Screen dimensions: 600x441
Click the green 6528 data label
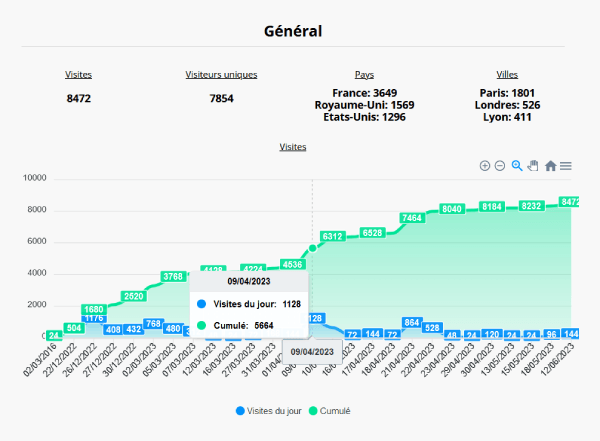372,233
